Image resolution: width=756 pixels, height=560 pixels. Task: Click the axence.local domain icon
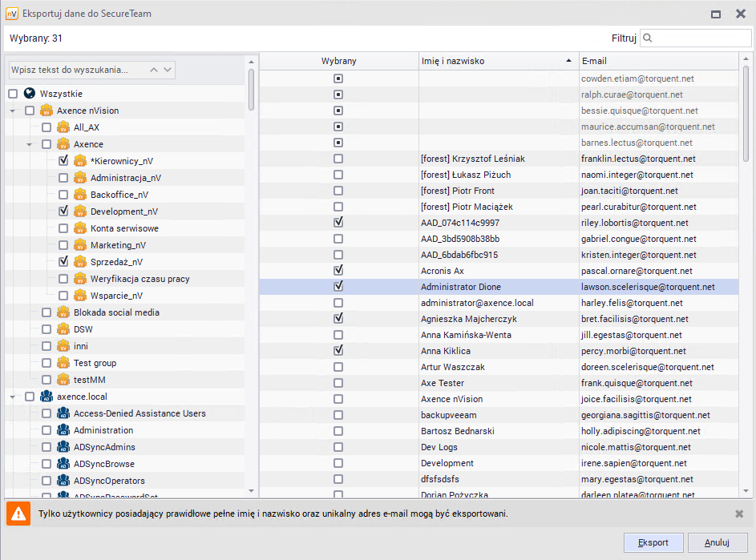pos(46,397)
